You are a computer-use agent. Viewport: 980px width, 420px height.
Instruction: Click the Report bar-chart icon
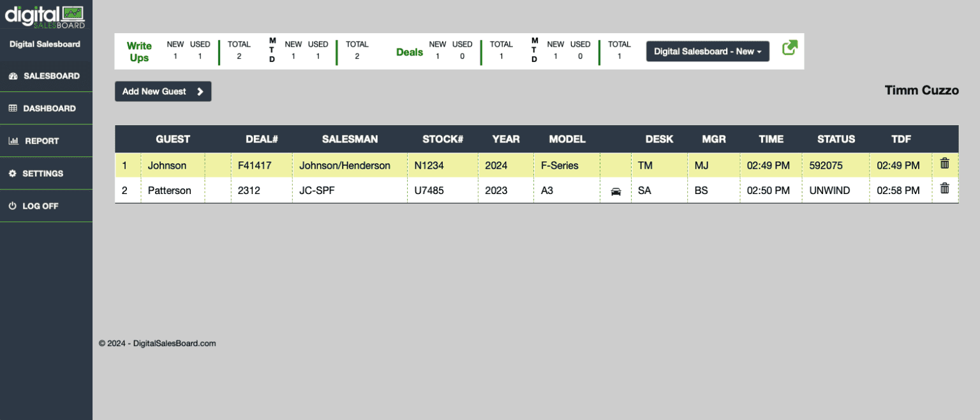point(14,140)
